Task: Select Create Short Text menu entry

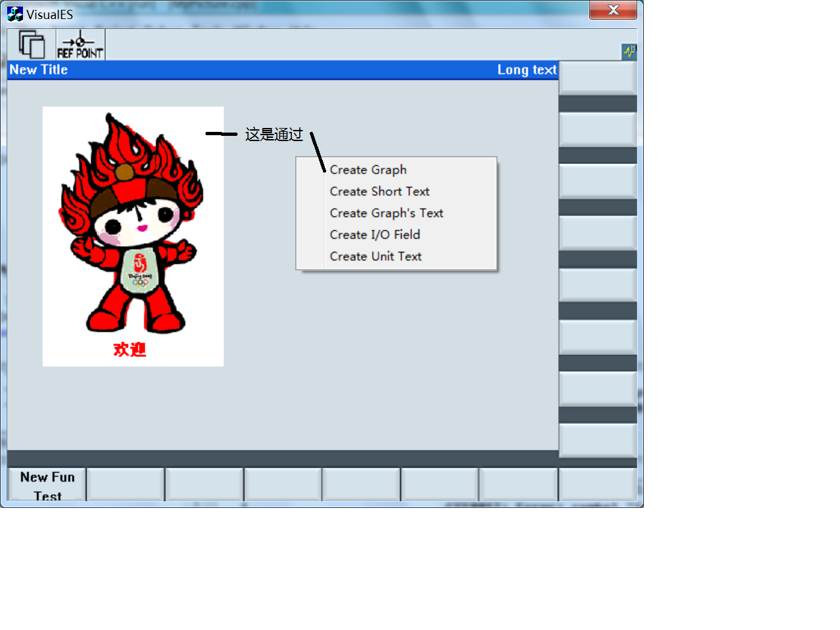Action: click(396, 191)
